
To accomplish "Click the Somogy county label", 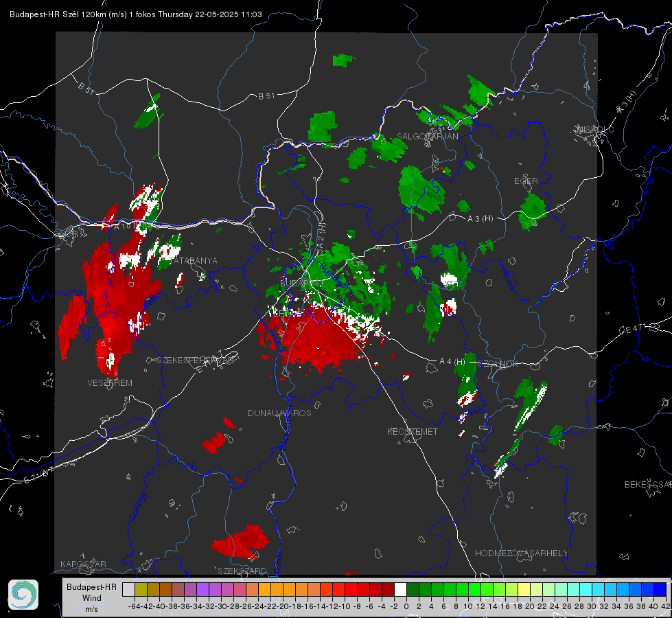I will 137,507.
